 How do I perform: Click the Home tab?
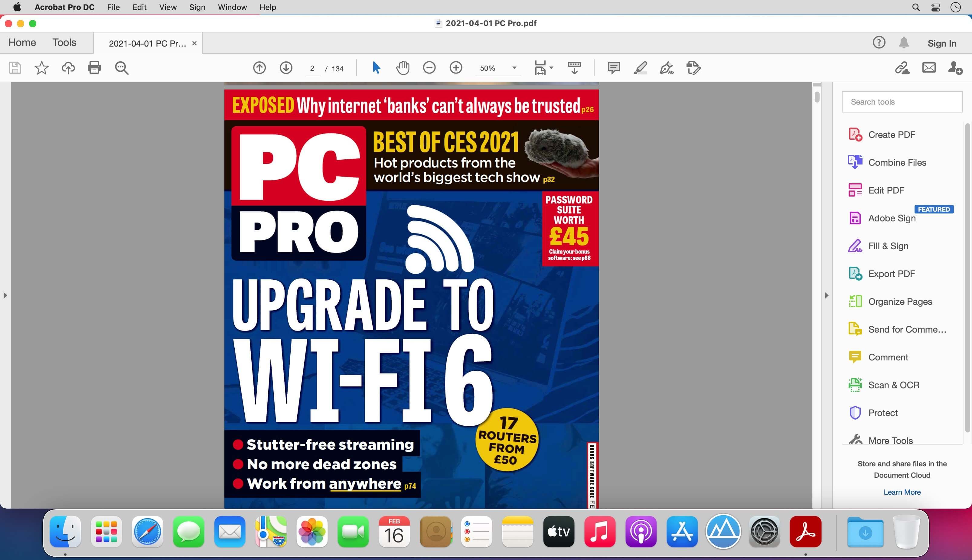(x=22, y=43)
